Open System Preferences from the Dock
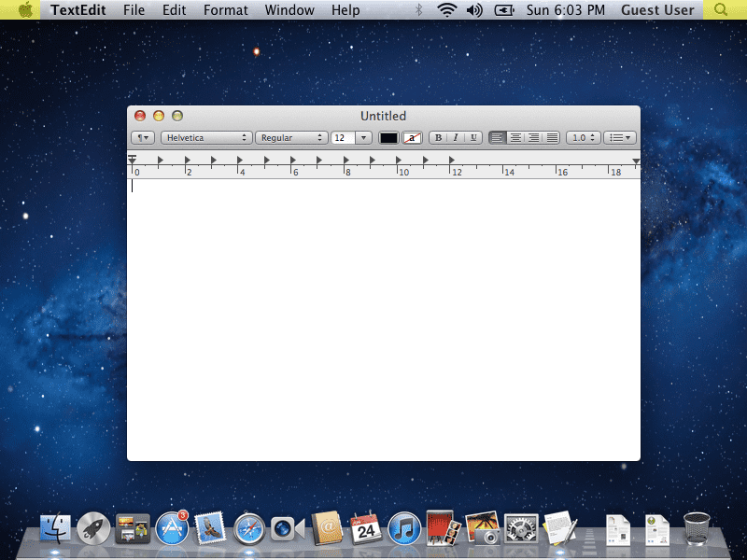Image resolution: width=747 pixels, height=560 pixels. point(521,529)
